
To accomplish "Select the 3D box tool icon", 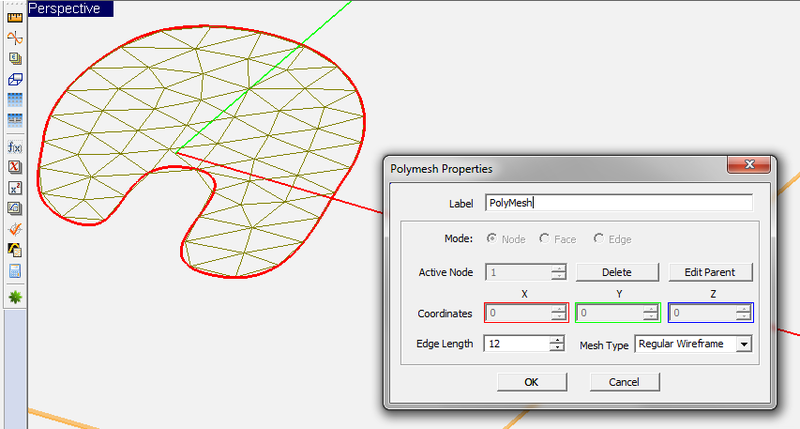I will tap(15, 79).
